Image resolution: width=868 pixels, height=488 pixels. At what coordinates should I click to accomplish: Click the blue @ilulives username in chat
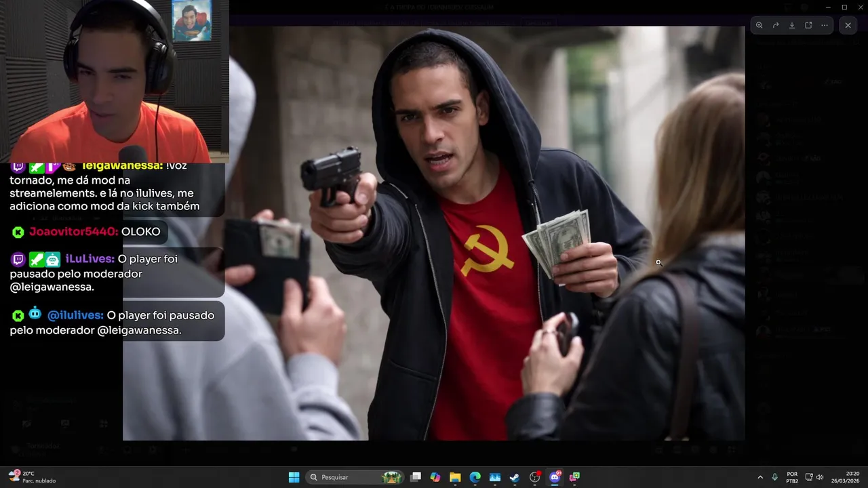tap(75, 315)
